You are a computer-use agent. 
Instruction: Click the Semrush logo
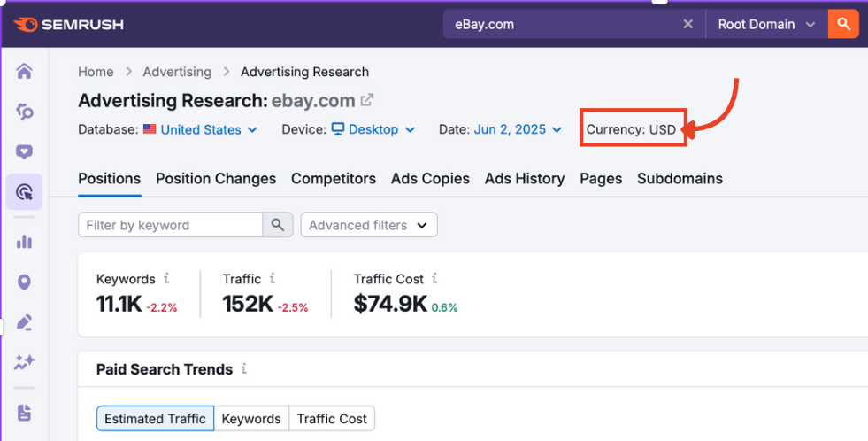(69, 25)
